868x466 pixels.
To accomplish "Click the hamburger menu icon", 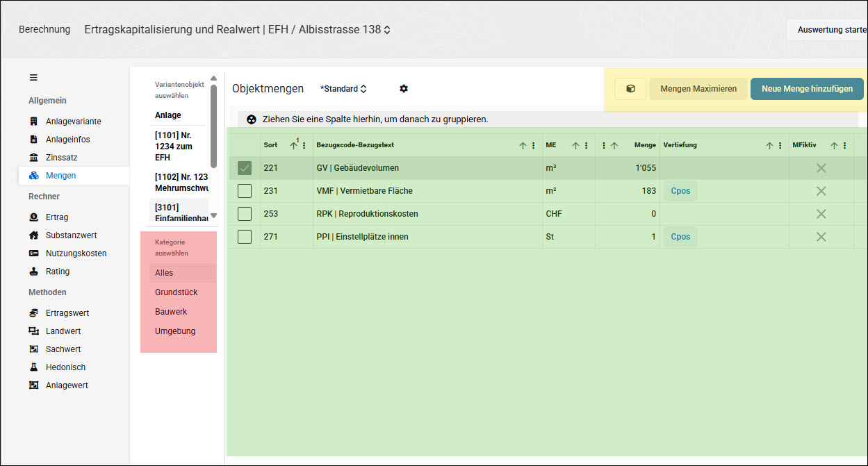I will [x=33, y=78].
